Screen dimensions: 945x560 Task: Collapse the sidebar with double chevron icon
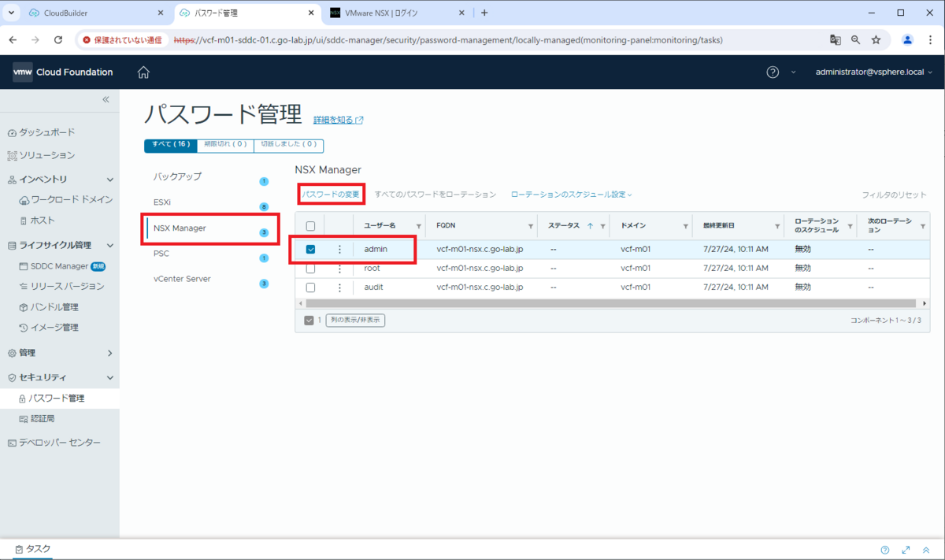click(106, 99)
